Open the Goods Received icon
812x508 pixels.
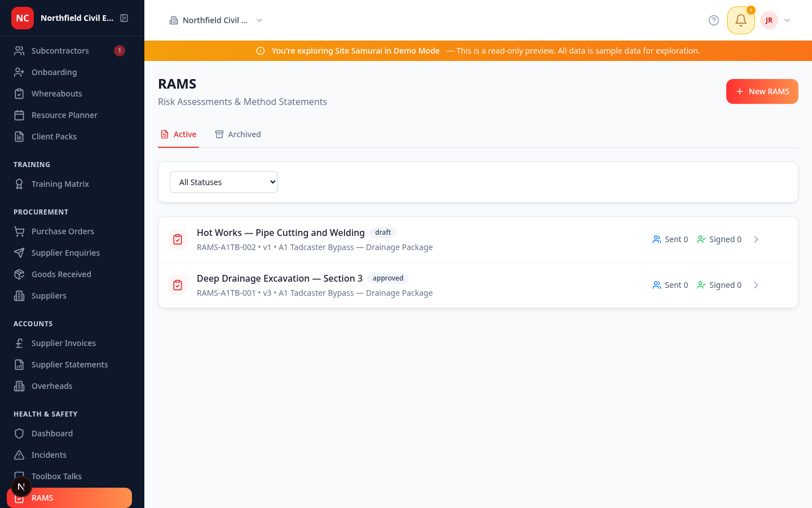[x=19, y=274]
